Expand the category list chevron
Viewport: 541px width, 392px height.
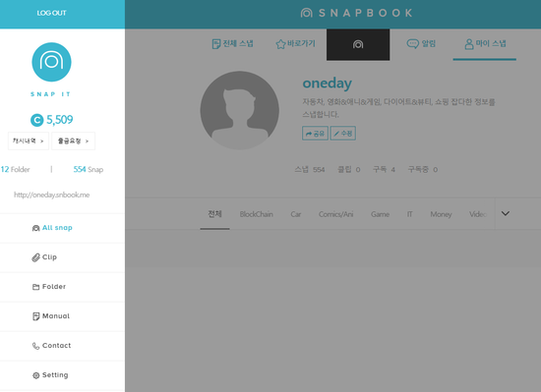(x=506, y=213)
